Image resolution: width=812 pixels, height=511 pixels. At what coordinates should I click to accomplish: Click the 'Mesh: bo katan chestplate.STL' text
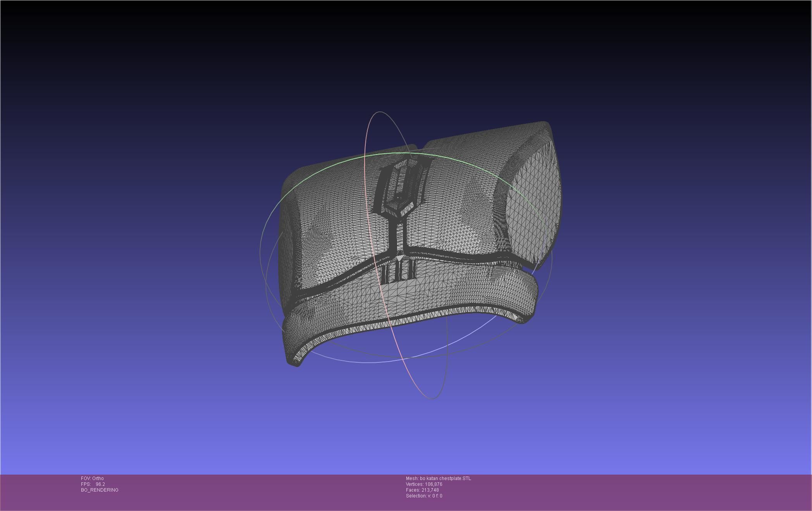click(x=439, y=478)
